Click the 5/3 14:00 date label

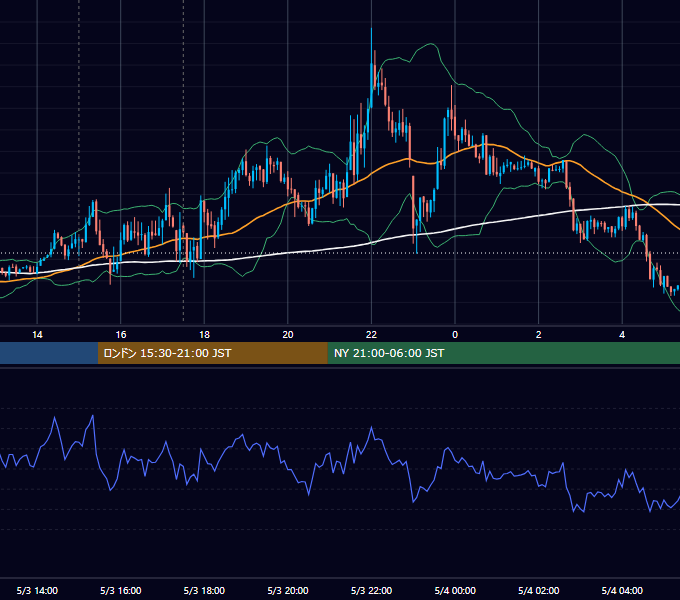tap(37, 590)
